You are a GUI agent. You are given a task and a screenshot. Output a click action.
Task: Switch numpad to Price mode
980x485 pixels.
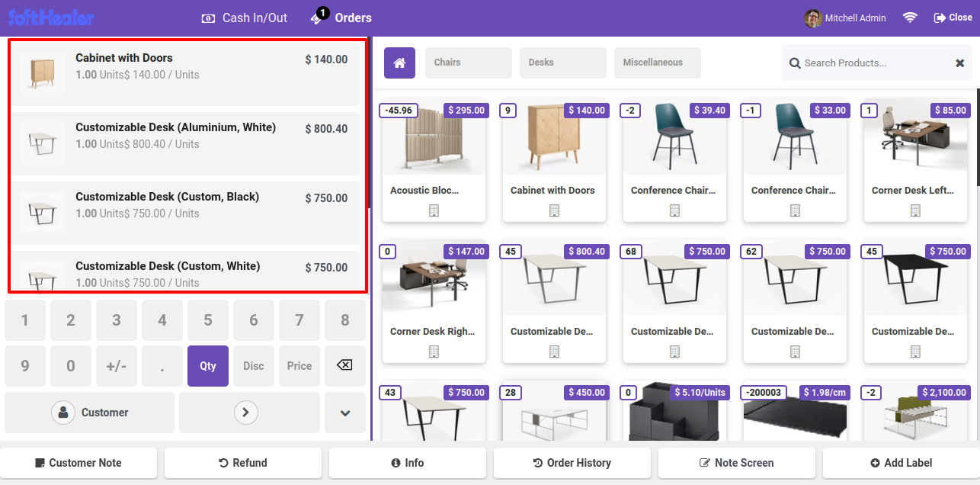point(299,366)
